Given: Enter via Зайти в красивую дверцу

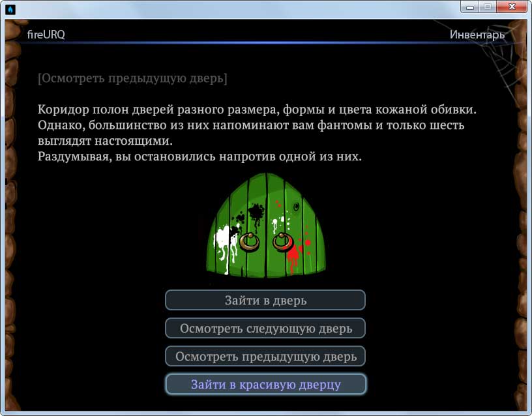Looking at the screenshot, I should point(265,384).
